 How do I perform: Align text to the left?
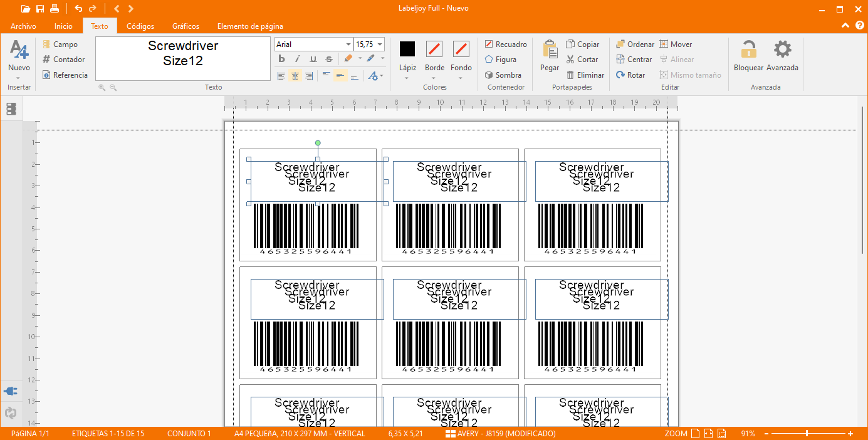281,76
